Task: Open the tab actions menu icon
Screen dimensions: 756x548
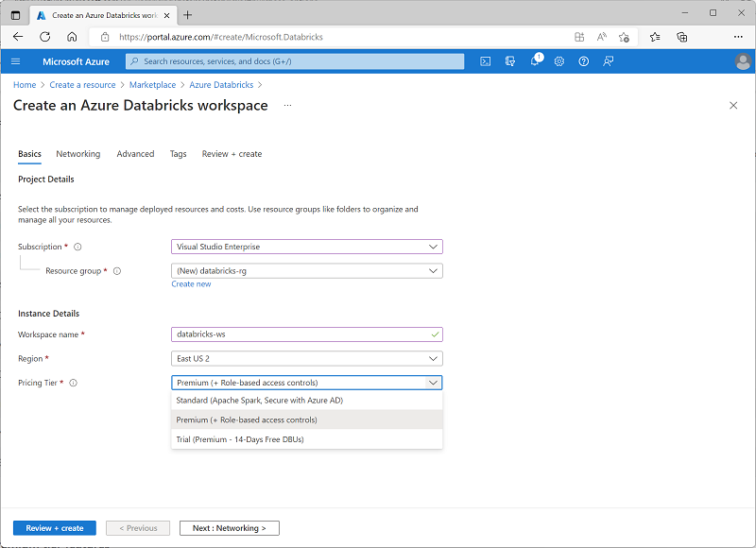Action: [15, 15]
